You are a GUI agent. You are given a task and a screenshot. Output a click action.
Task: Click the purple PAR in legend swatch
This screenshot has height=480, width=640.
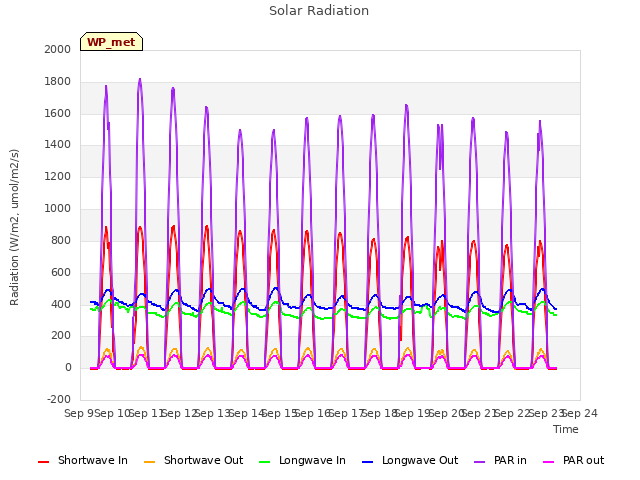tap(480, 462)
